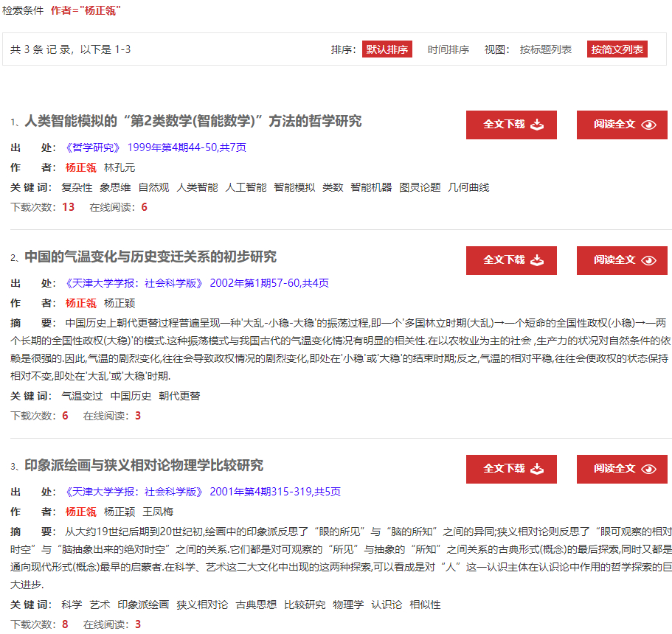The width and height of the screenshot is (672, 634).
Task: Switch view to 按标题列表
Action: click(x=546, y=49)
